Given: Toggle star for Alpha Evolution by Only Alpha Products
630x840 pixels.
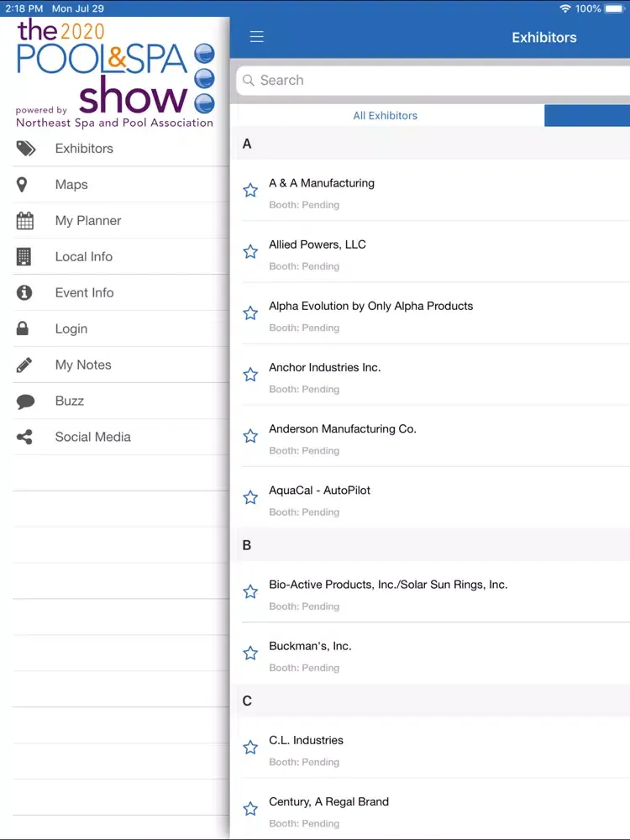Looking at the screenshot, I should pyautogui.click(x=250, y=313).
